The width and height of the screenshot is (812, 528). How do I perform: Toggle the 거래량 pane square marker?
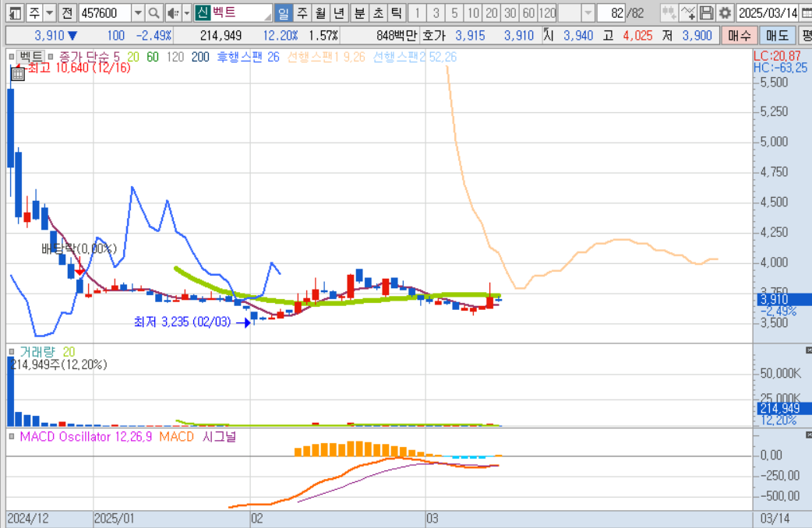tap(12, 352)
